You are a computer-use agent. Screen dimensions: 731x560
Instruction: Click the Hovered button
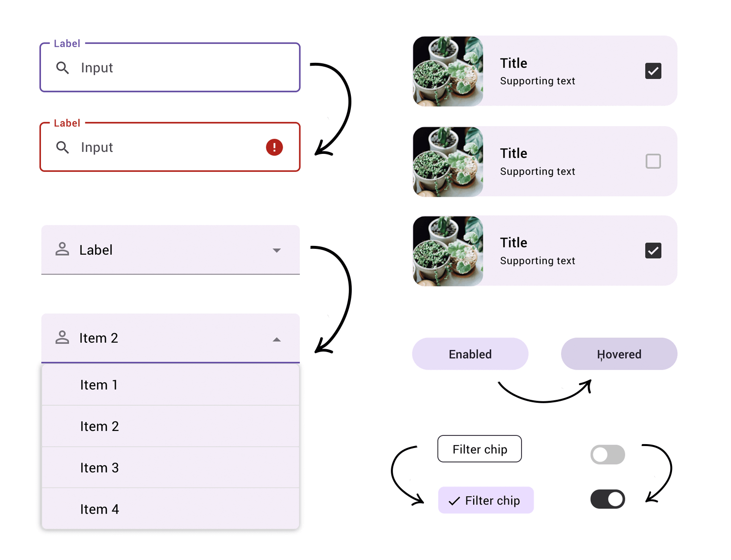(619, 354)
